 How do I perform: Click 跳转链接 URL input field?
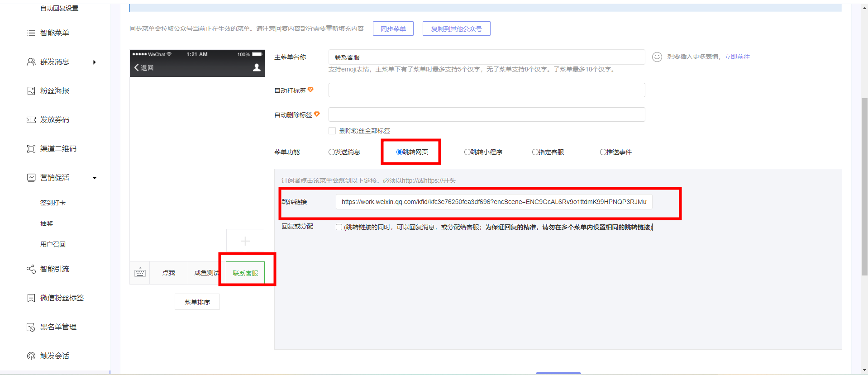coord(494,202)
